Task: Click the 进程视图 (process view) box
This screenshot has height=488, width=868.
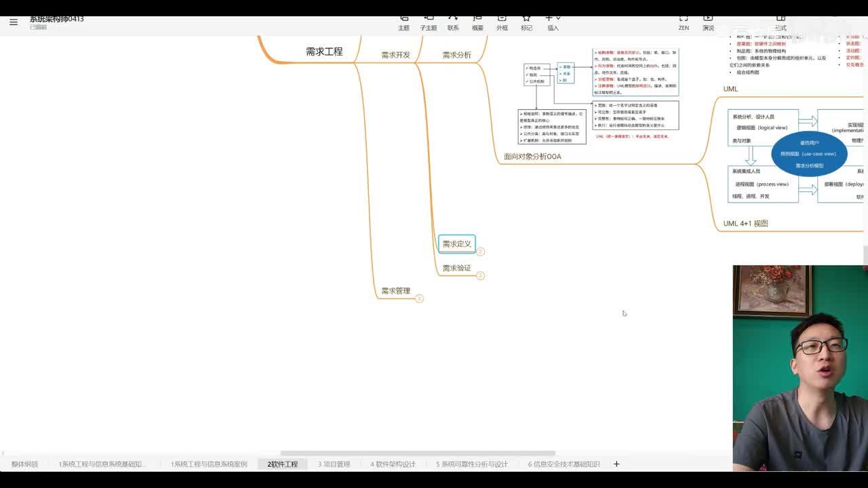Action: pos(763,184)
